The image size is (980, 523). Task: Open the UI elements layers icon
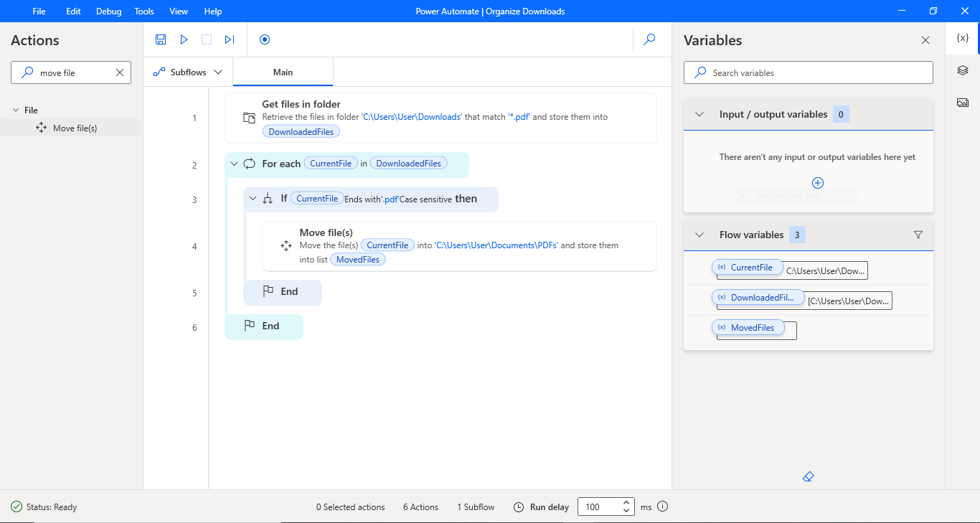tap(963, 70)
